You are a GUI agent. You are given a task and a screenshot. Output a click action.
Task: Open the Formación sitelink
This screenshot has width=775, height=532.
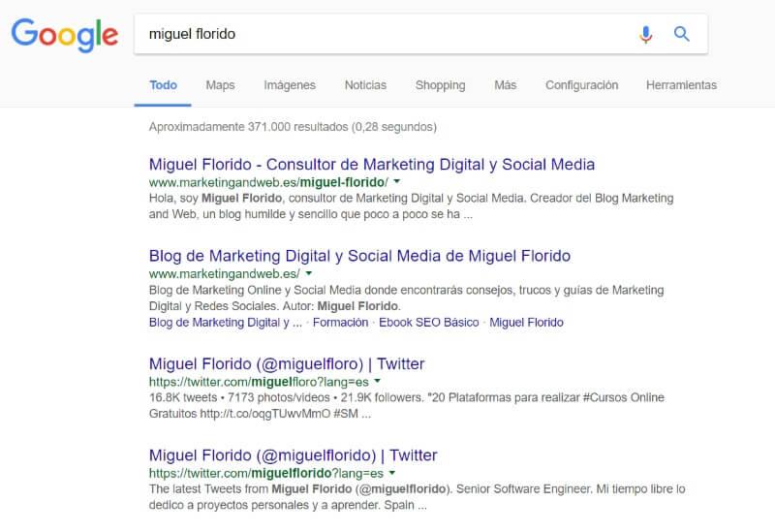coord(341,323)
